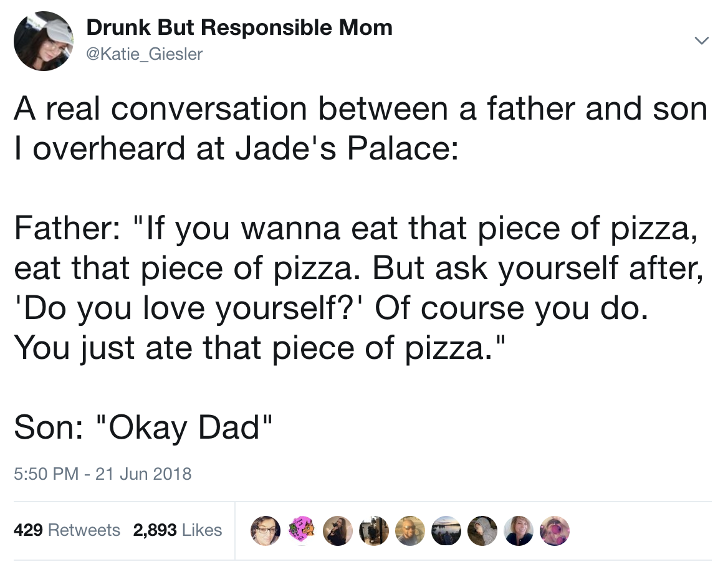Click the Father's pizza quote paragraph
This screenshot has height=572, width=728.
358,288
